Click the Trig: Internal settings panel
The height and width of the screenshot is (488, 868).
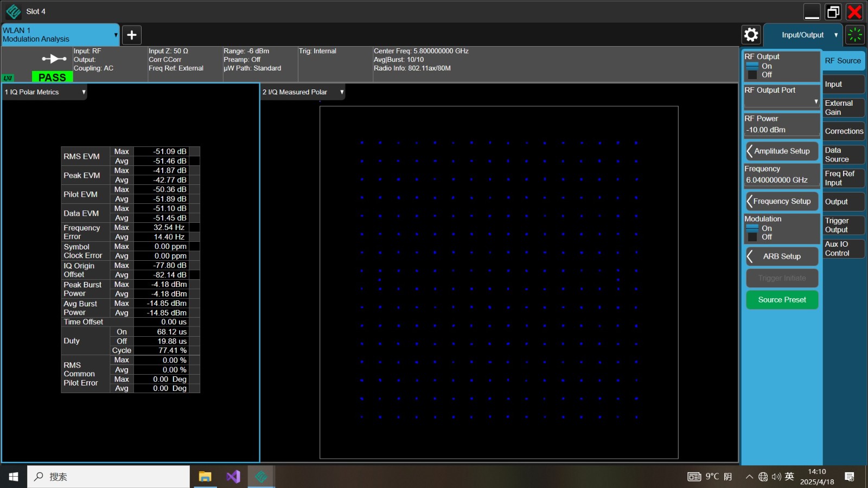click(x=335, y=64)
